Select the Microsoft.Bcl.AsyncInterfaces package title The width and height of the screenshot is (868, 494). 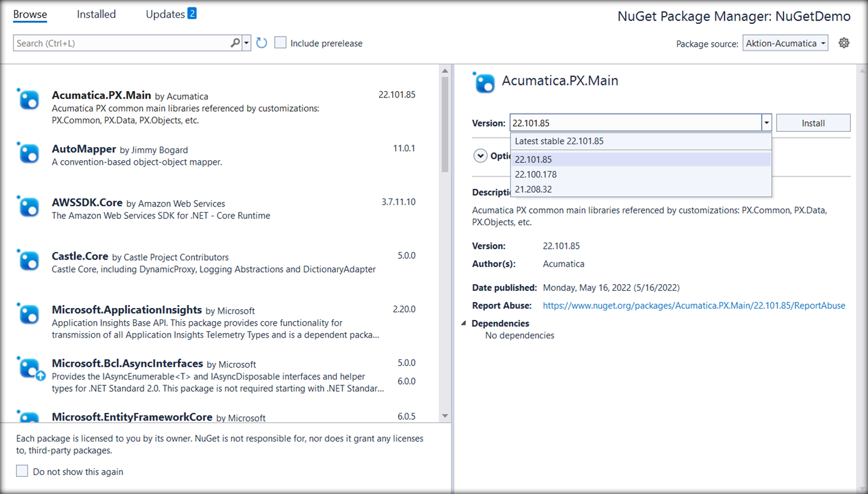pyautogui.click(x=127, y=363)
